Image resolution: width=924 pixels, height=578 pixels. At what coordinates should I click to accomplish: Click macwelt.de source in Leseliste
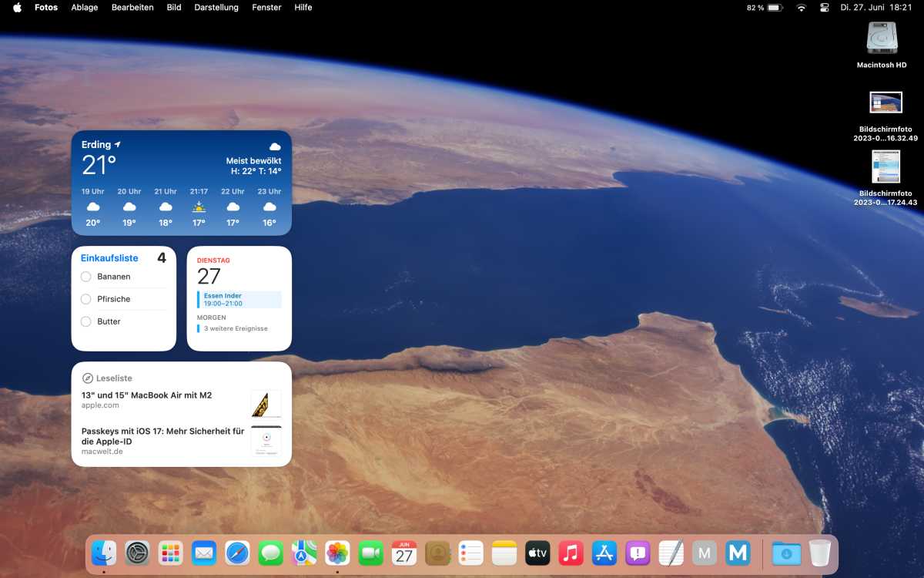pos(102,452)
